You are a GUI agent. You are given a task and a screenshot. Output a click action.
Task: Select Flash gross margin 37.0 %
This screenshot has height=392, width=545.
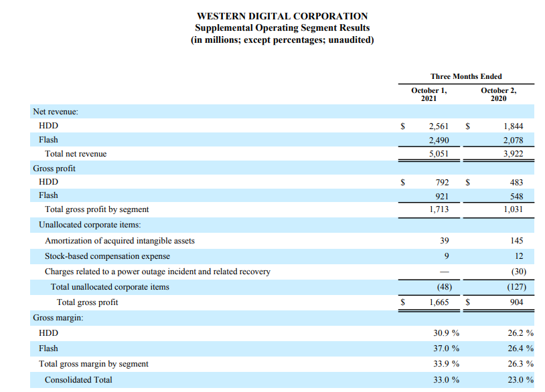(x=446, y=349)
